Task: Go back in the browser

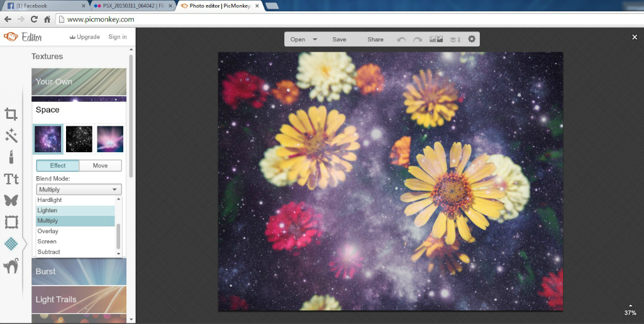Action: (8, 20)
